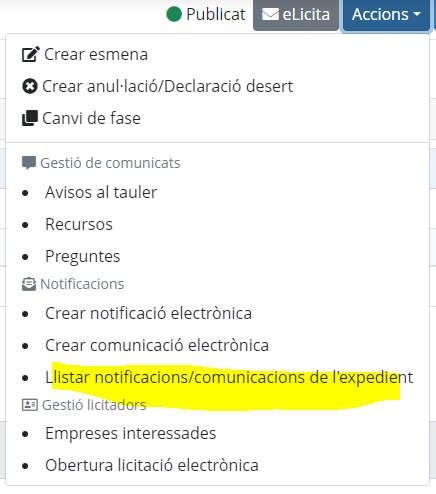The image size is (436, 494).
Task: Open Avisos al tauler
Action: [x=101, y=192]
